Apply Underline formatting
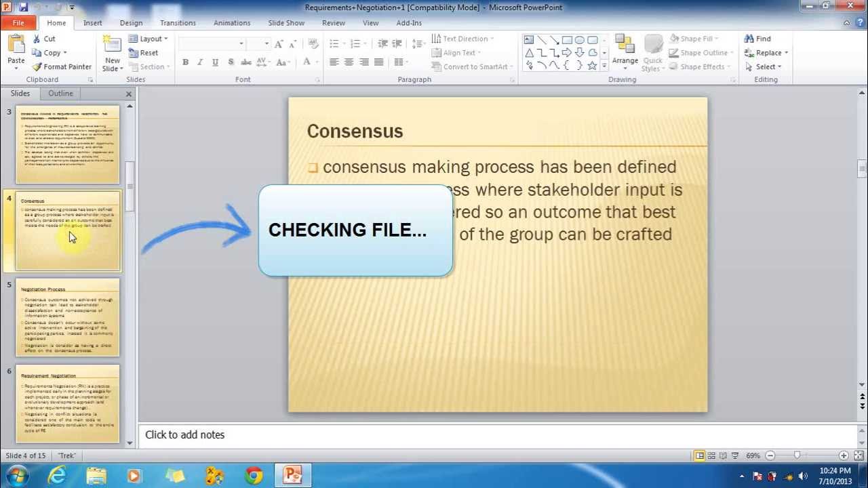Viewport: 868px width, 488px height. click(x=215, y=62)
